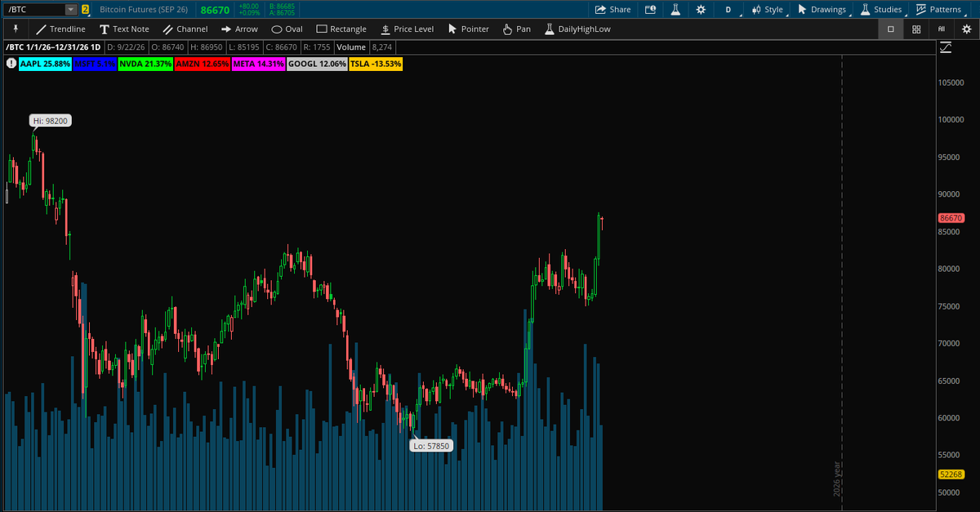Click the R: 1755 range value
Viewport: 980px width, 512px height.
(316, 47)
